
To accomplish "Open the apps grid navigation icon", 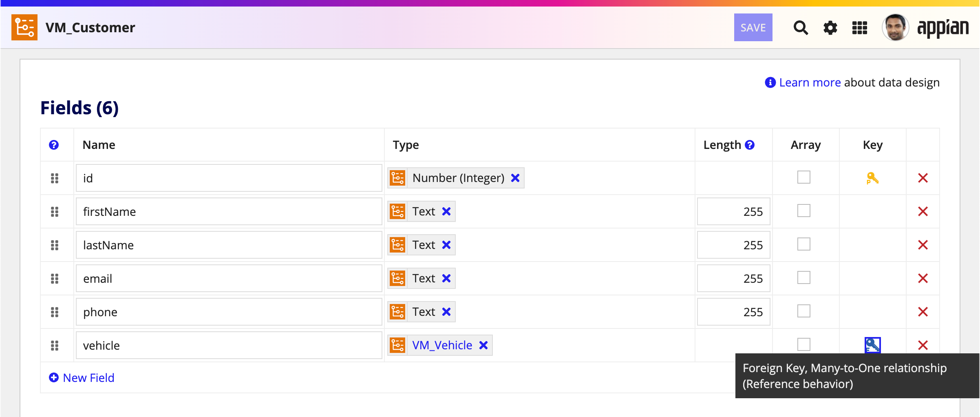I will coord(860,28).
